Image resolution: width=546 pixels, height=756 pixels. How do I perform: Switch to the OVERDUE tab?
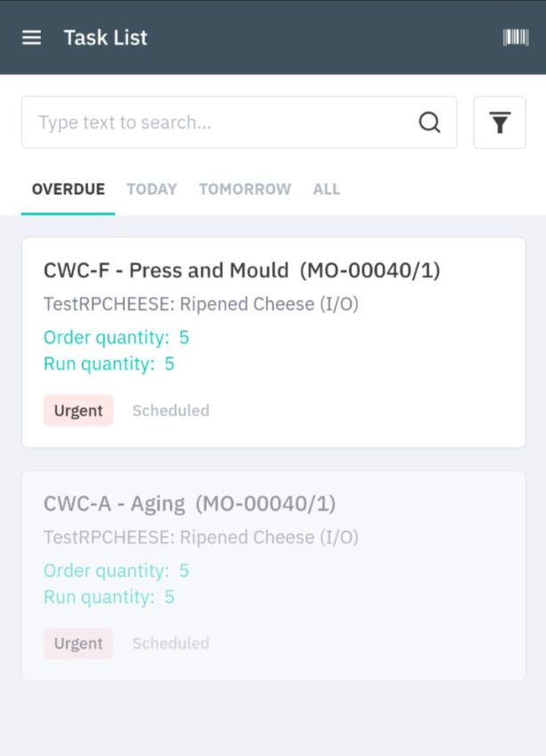point(69,189)
